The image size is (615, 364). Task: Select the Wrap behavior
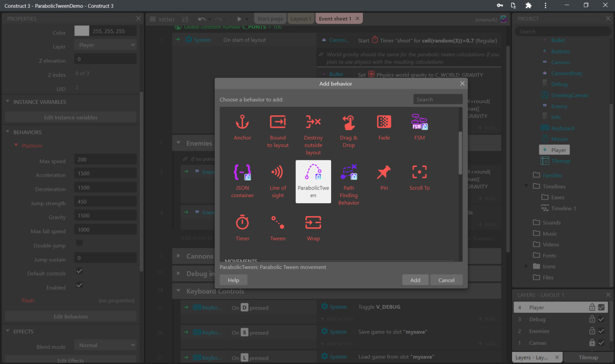pos(313,228)
